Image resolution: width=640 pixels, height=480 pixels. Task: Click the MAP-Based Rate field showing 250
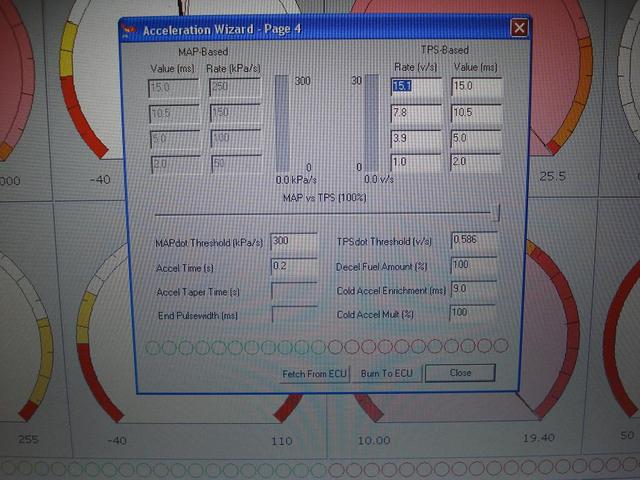pos(235,87)
